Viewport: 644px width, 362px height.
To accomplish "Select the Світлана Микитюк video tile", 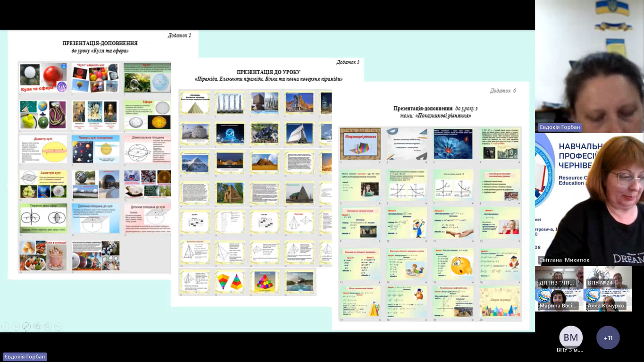I will tap(589, 198).
